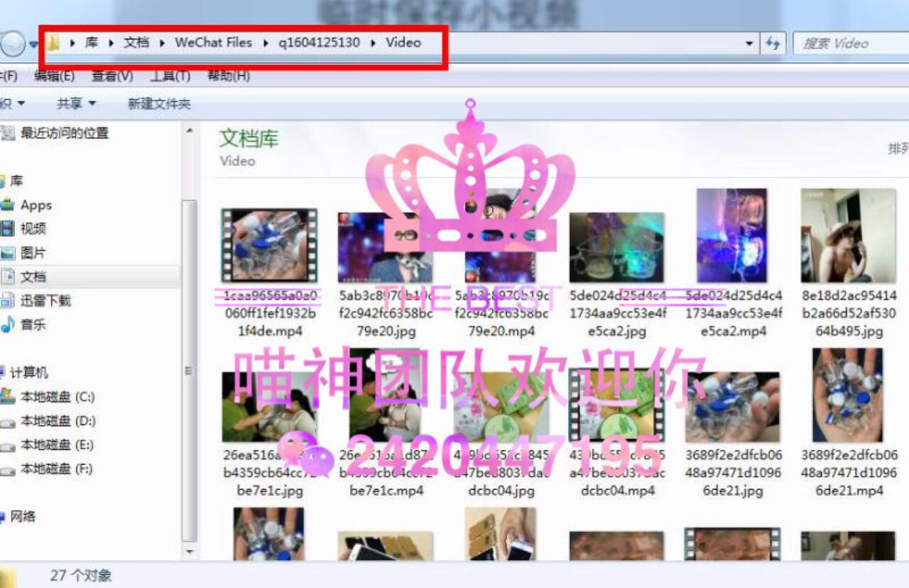Open the navigation history dropdown arrow
The image size is (909, 588).
point(33,45)
